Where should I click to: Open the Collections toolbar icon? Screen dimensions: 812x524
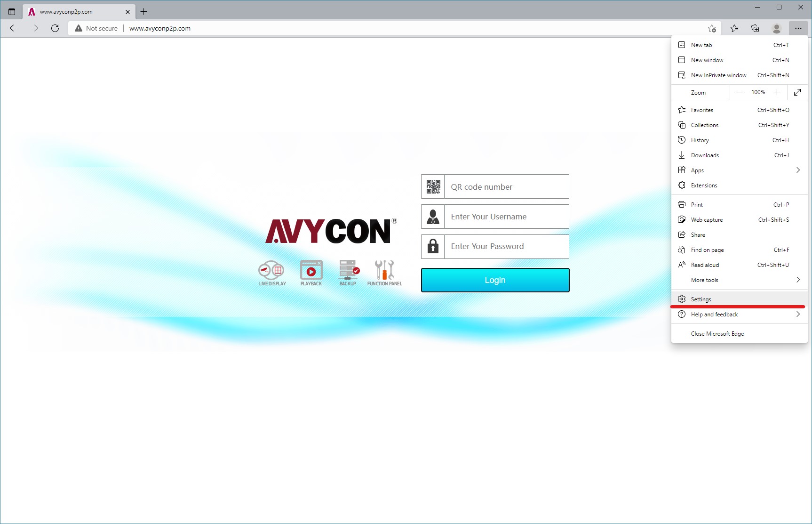point(755,29)
